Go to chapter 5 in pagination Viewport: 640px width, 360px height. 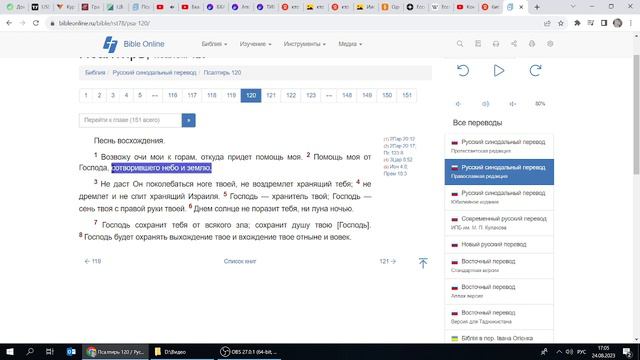click(140, 95)
